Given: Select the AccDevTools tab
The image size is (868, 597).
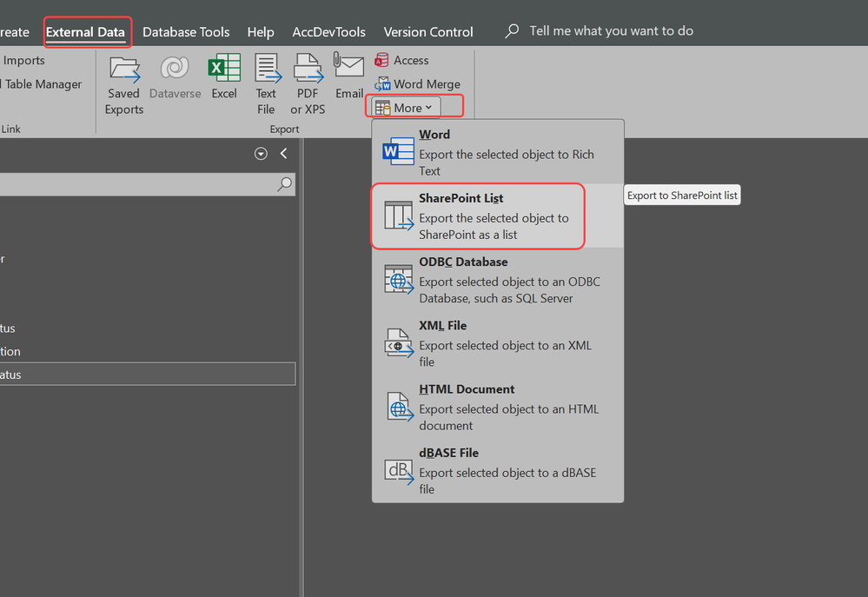Looking at the screenshot, I should (x=328, y=32).
